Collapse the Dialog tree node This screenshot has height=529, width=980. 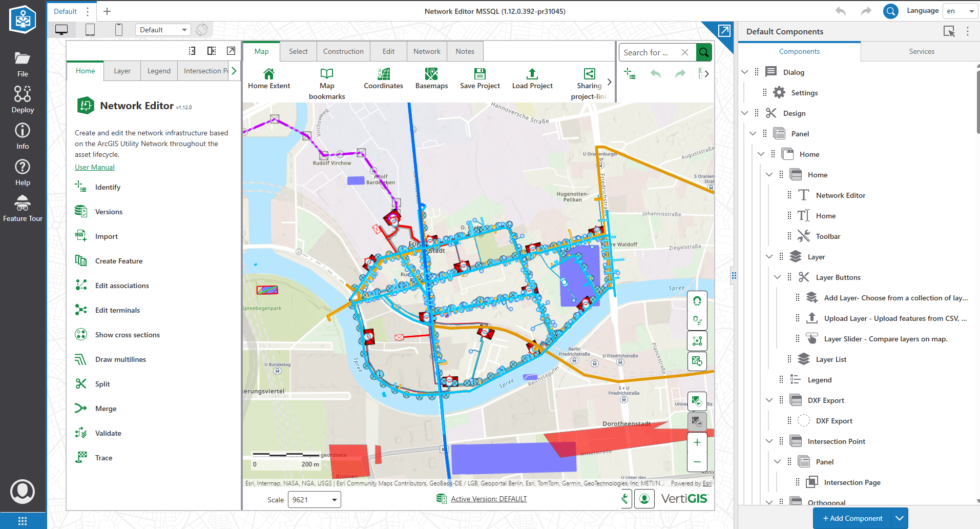click(x=745, y=72)
